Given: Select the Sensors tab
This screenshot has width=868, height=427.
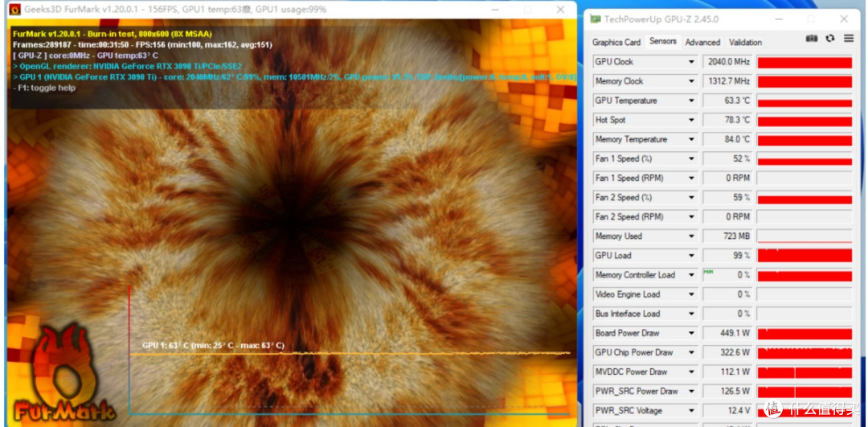Looking at the screenshot, I should tap(662, 42).
